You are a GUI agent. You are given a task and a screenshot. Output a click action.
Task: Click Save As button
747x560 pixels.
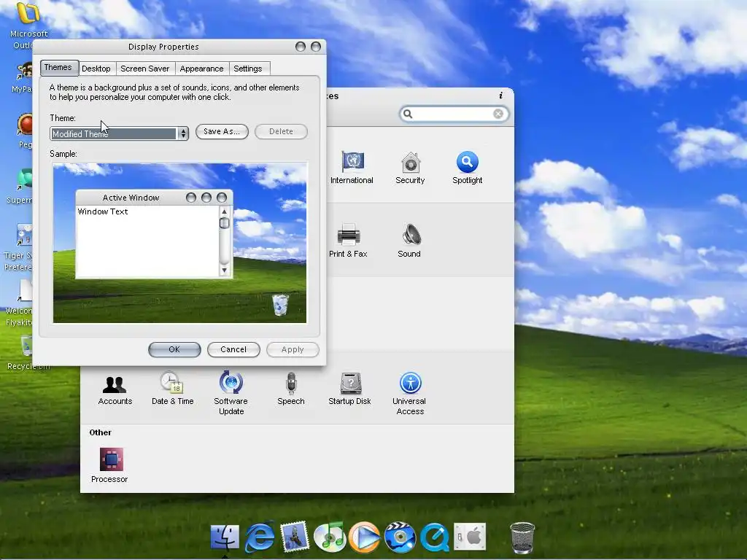(222, 131)
